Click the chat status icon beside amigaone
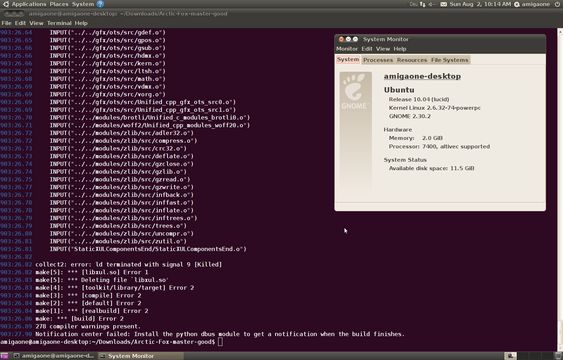The height and width of the screenshot is (360, 563). click(517, 4)
